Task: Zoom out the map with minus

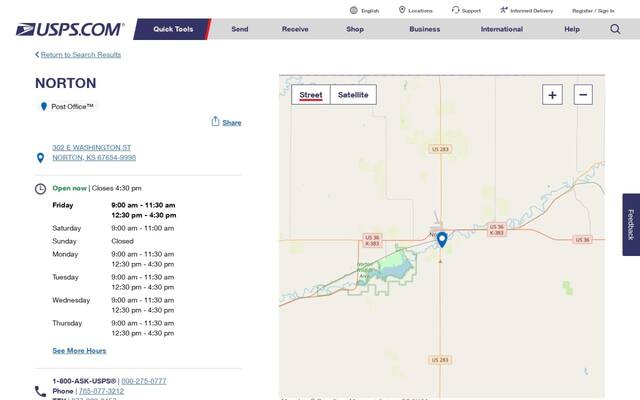Action: click(583, 95)
